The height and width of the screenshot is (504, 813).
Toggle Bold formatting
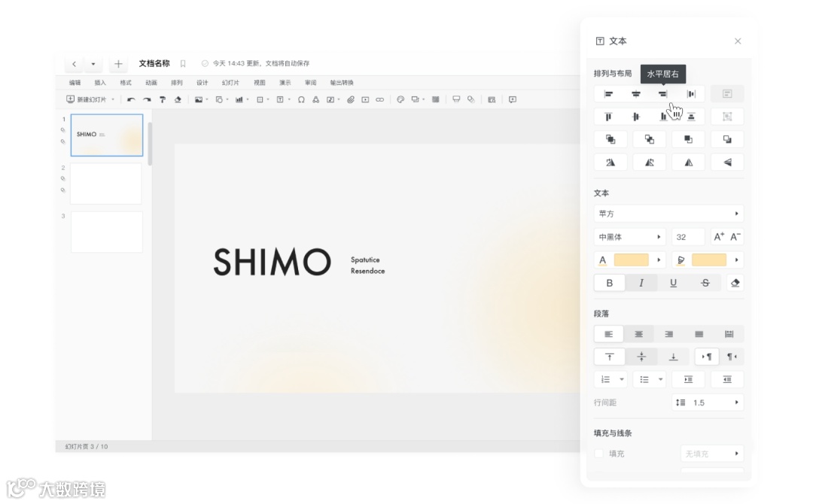[x=609, y=283]
